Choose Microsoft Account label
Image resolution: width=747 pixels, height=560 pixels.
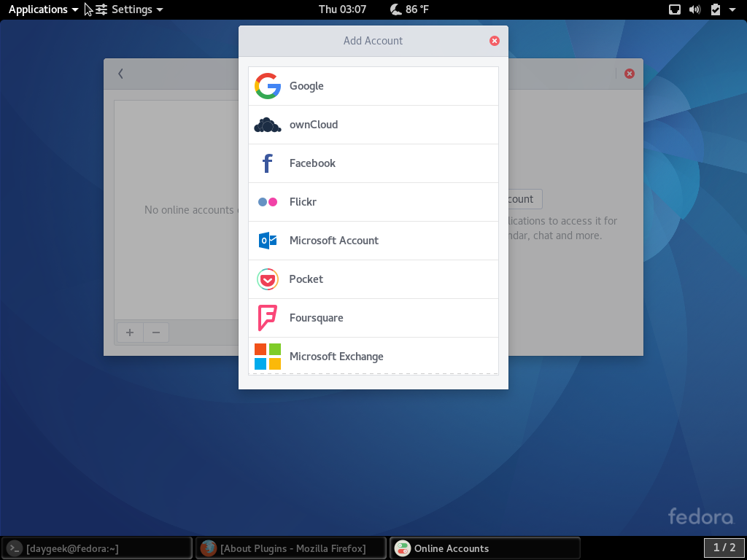coord(333,241)
